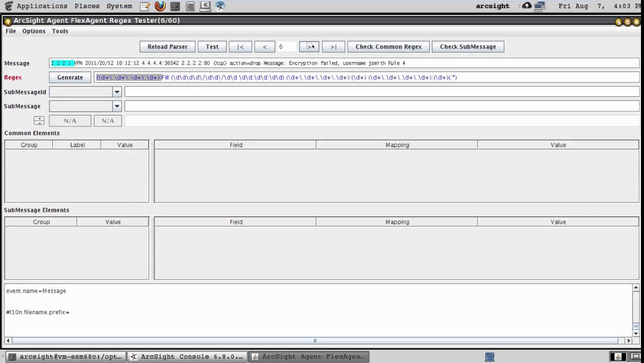The width and height of the screenshot is (644, 363).
Task: Click Check Common Regex button
Action: pyautogui.click(x=389, y=46)
